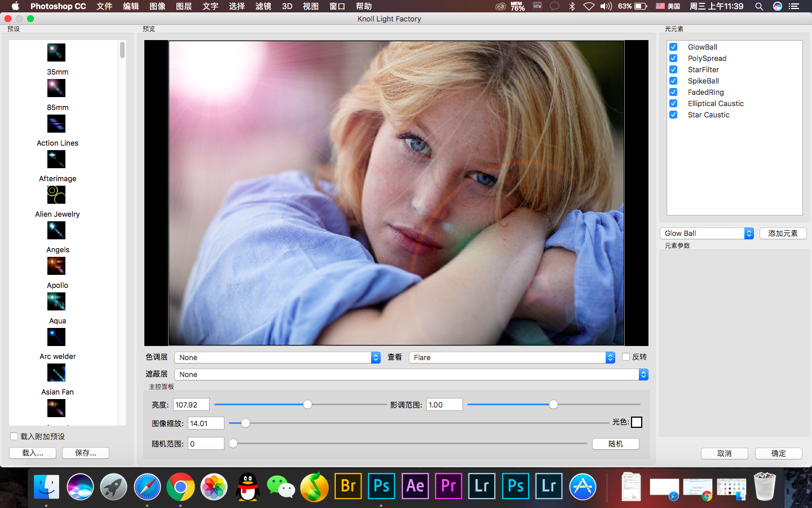The height and width of the screenshot is (508, 812).
Task: Enable the 反转 checkbox
Action: [626, 357]
